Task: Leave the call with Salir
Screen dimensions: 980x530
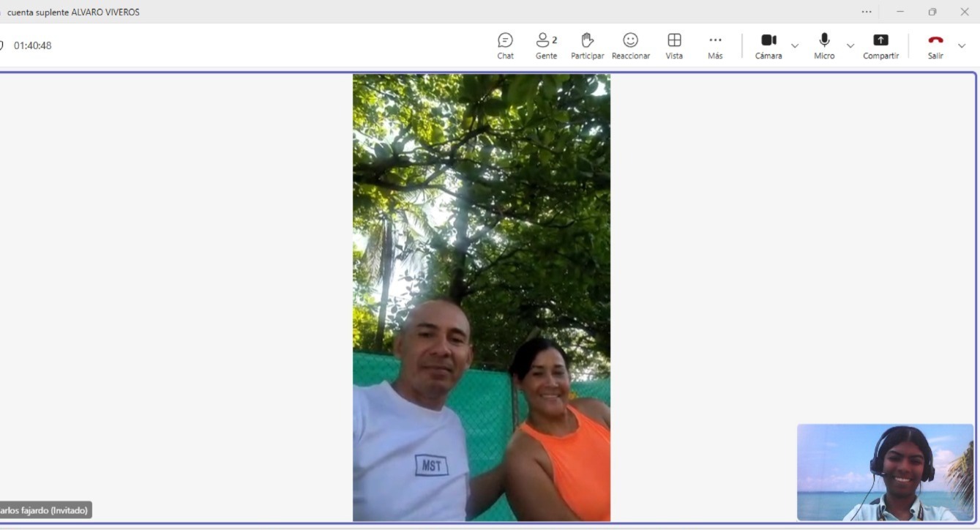Action: (935, 45)
